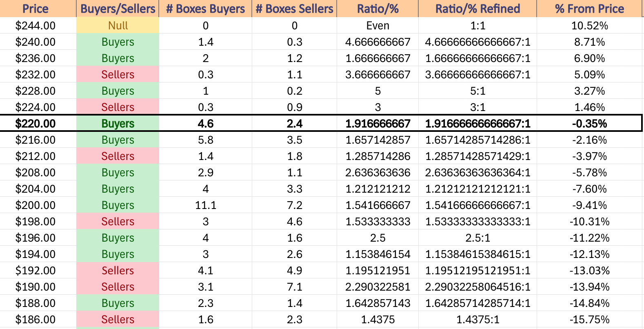Click the -2.16% cell
Image resolution: width=644 pixels, height=329 pixels.
(x=590, y=140)
